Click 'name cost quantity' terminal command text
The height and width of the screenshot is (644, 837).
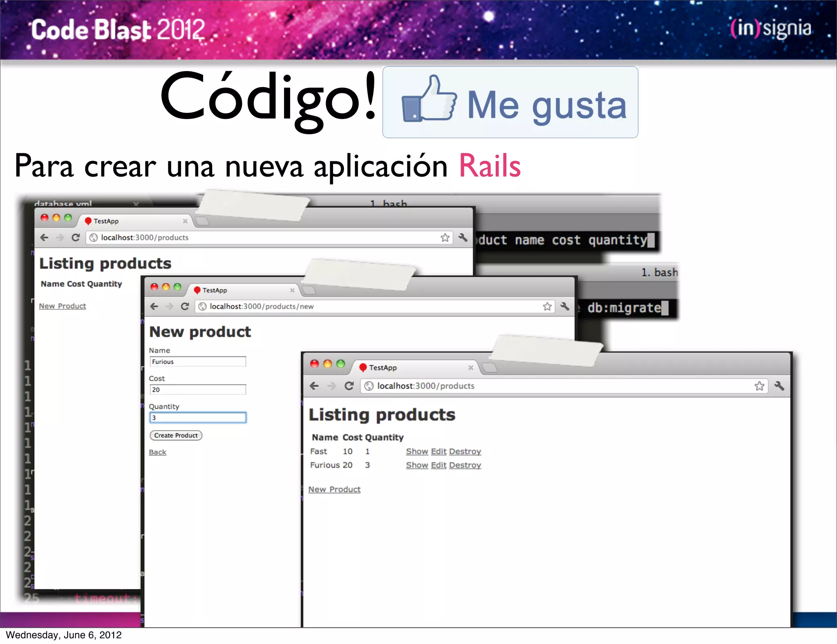click(581, 240)
